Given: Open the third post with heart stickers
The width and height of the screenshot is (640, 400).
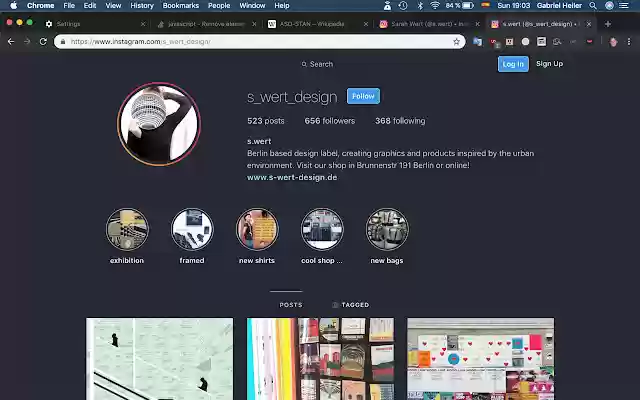Looking at the screenshot, I should pyautogui.click(x=481, y=359).
